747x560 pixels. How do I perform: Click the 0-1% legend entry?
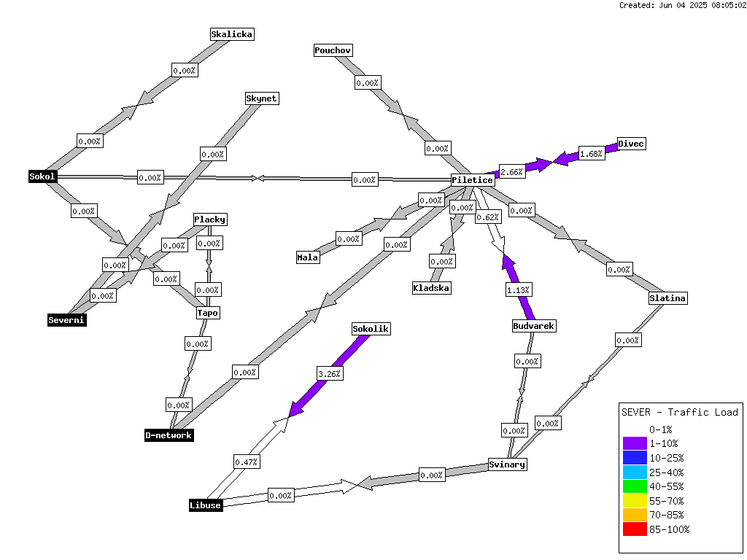coord(661,429)
